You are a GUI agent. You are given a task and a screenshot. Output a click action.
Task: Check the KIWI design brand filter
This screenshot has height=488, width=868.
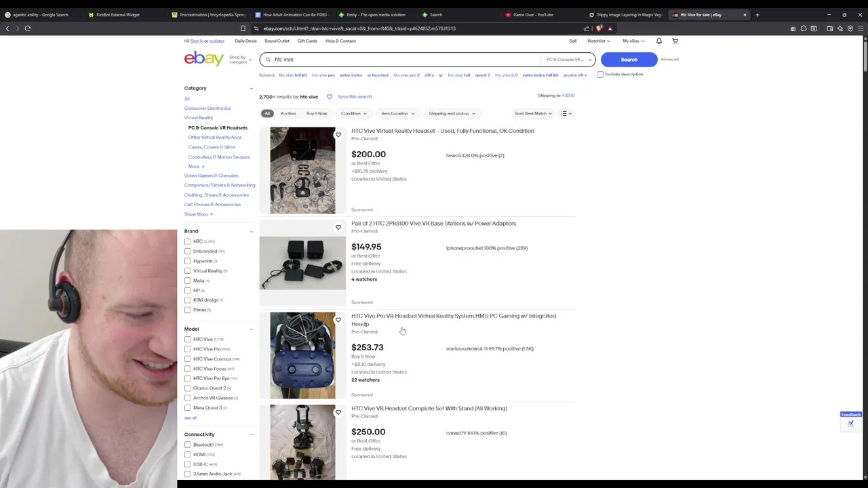tap(188, 300)
